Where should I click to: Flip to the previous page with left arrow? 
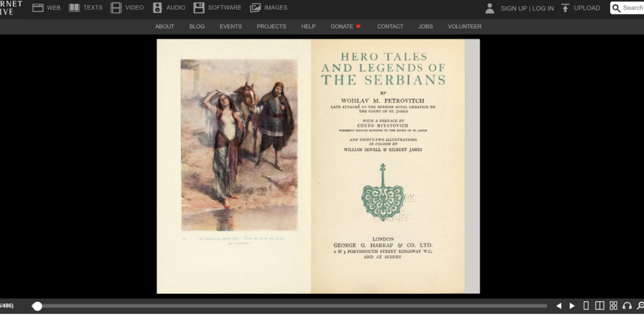pyautogui.click(x=558, y=305)
